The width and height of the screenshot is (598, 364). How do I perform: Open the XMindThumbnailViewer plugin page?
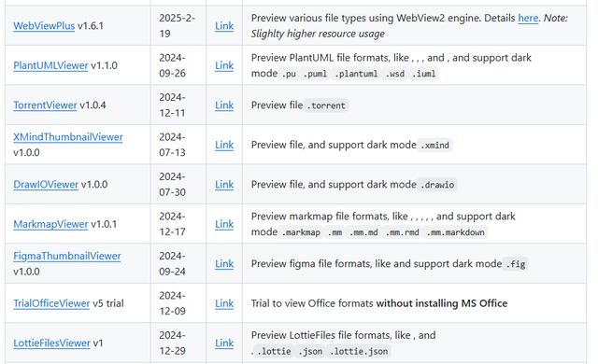coord(68,137)
